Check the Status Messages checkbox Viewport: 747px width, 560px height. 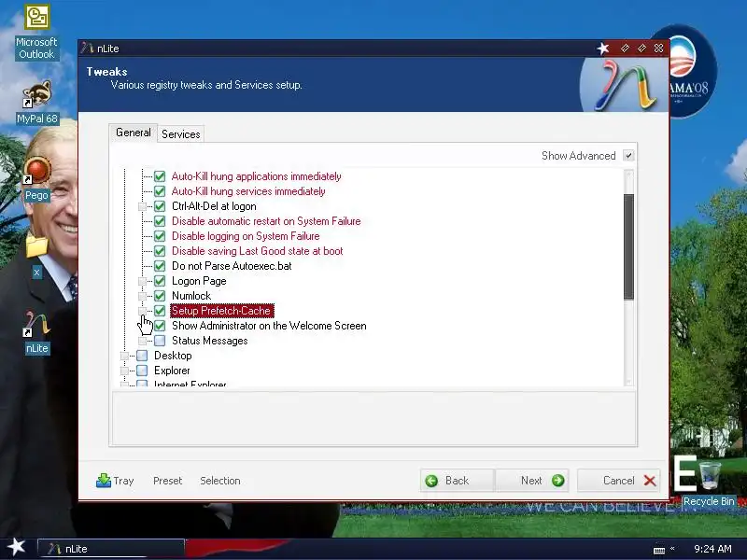pos(160,341)
